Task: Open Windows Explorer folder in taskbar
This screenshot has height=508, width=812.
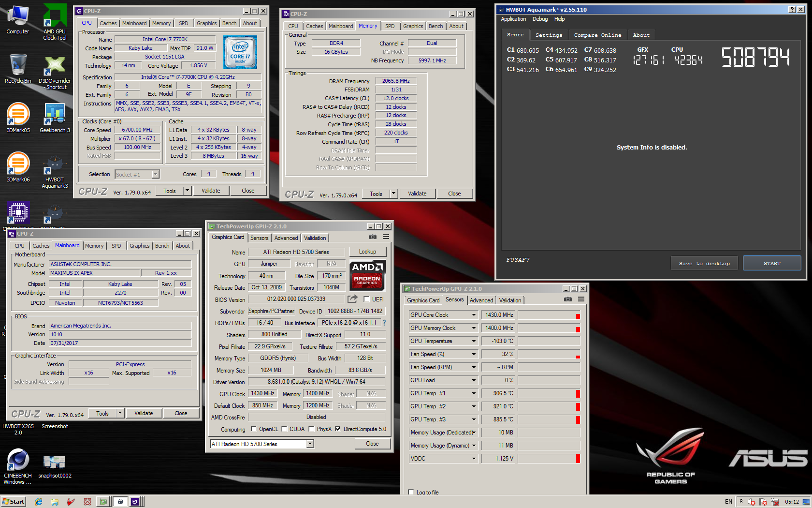Action: [55, 502]
